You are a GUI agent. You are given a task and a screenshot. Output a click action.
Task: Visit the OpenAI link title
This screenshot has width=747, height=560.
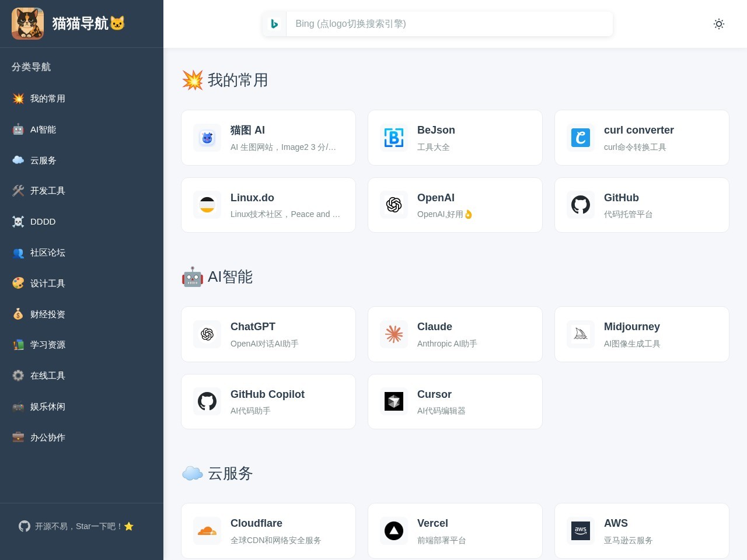click(436, 198)
